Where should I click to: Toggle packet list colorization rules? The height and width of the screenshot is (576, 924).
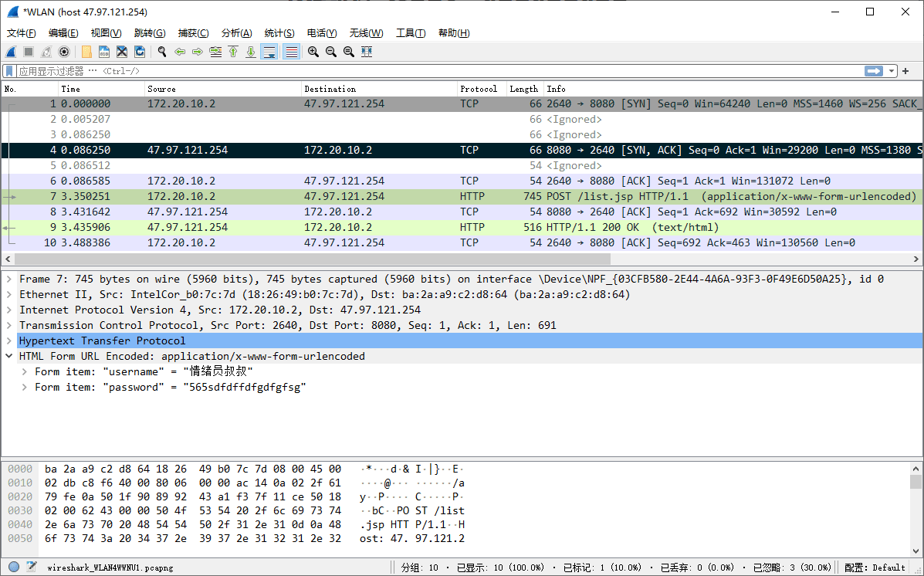pyautogui.click(x=291, y=52)
